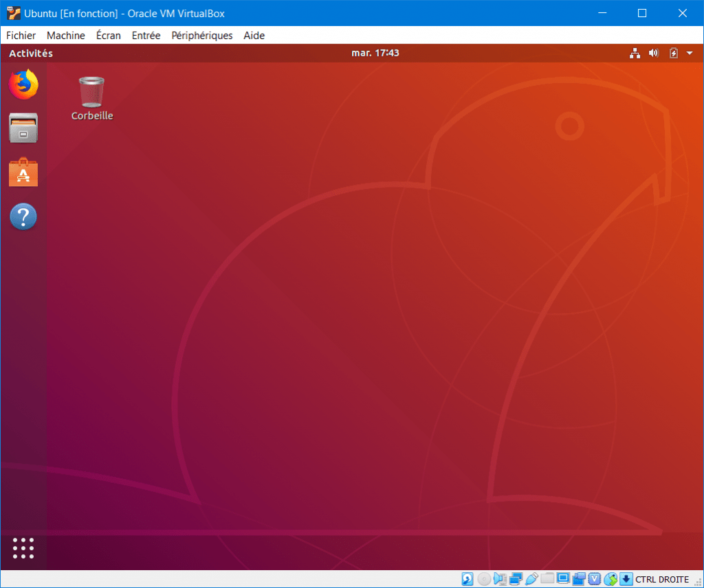Open the Fichier menu
Image resolution: width=704 pixels, height=588 pixels.
point(21,36)
